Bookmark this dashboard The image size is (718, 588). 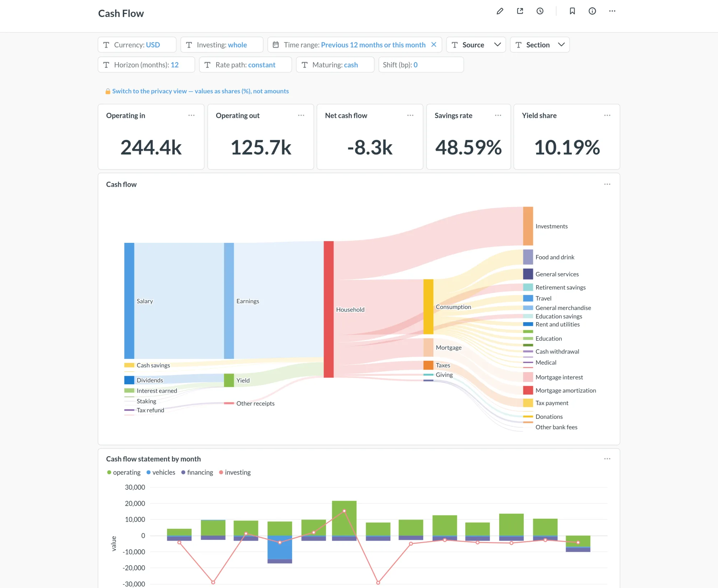click(x=572, y=11)
